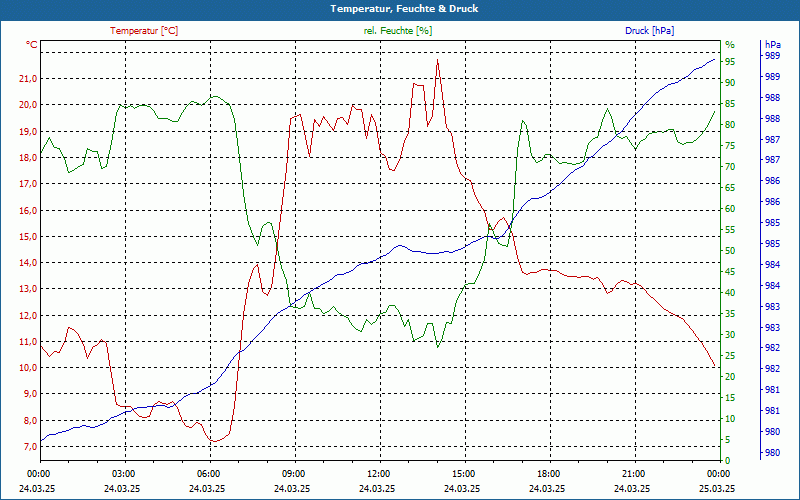Click the "09:00" time axis label

pyautogui.click(x=295, y=474)
